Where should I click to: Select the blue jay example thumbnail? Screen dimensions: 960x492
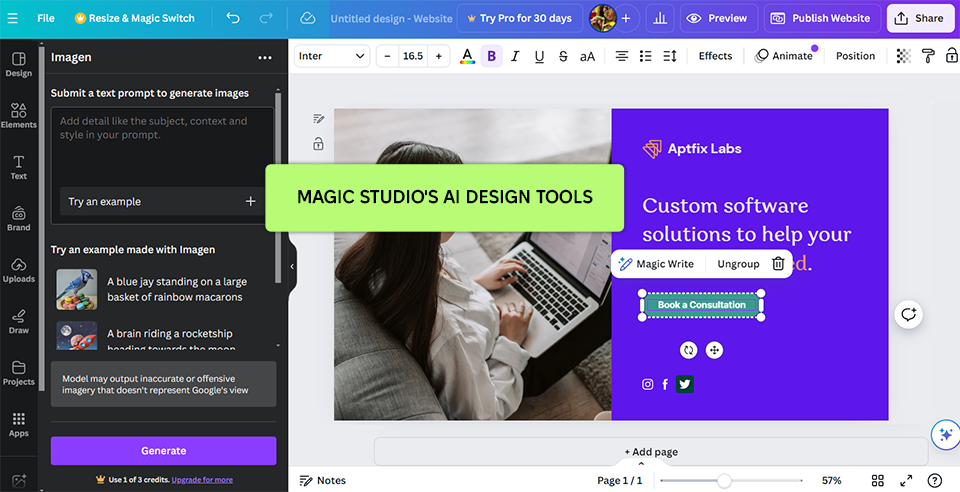[x=77, y=289]
